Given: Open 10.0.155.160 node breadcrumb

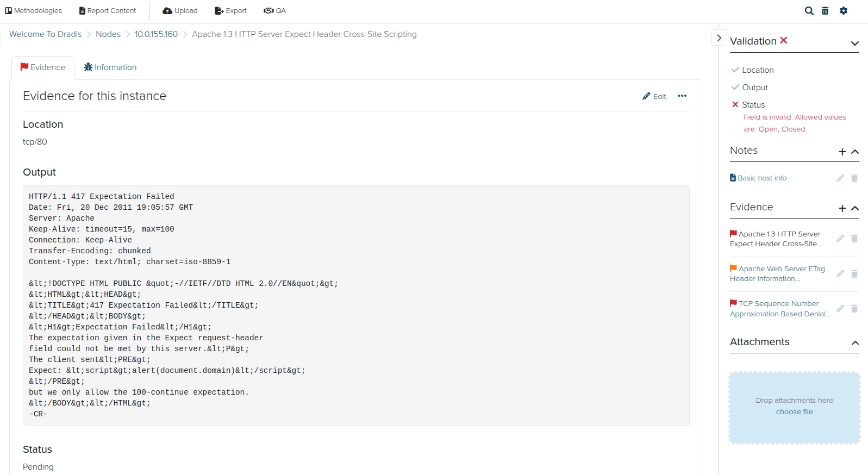Looking at the screenshot, I should click(x=156, y=34).
